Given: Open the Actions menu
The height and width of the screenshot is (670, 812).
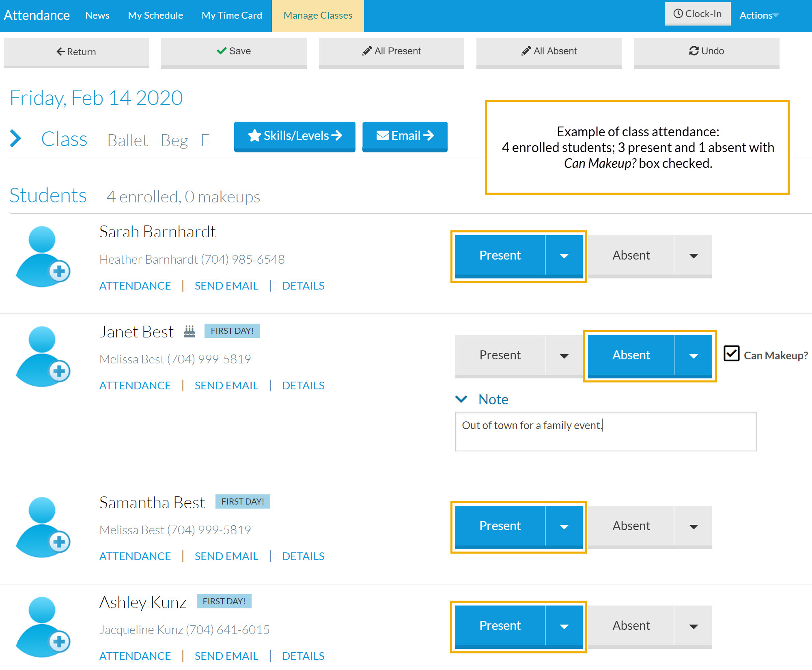Looking at the screenshot, I should [758, 15].
